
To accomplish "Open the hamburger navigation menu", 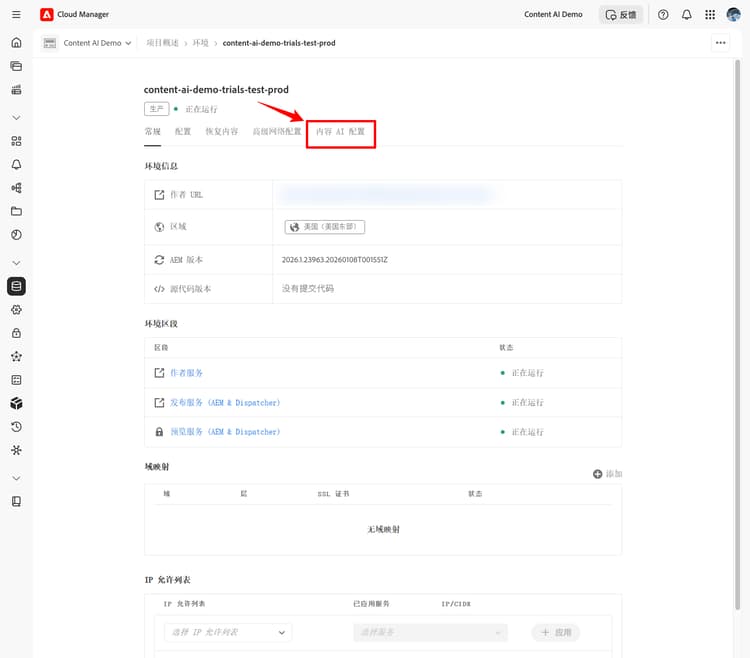I will click(16, 14).
